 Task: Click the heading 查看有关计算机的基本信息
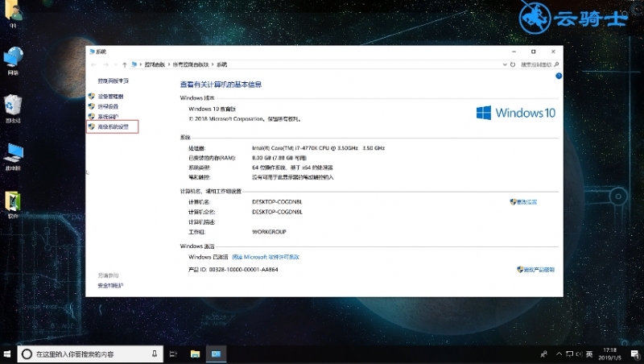(221, 85)
